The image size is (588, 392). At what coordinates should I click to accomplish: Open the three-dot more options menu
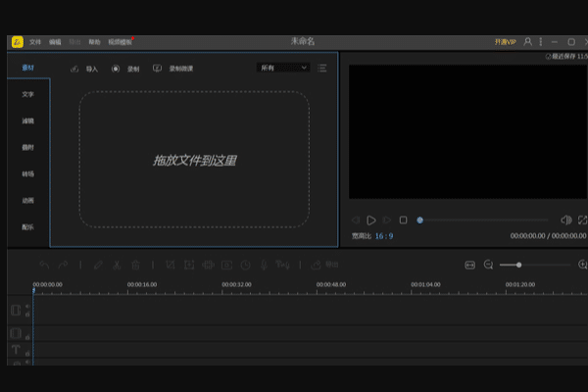click(542, 42)
